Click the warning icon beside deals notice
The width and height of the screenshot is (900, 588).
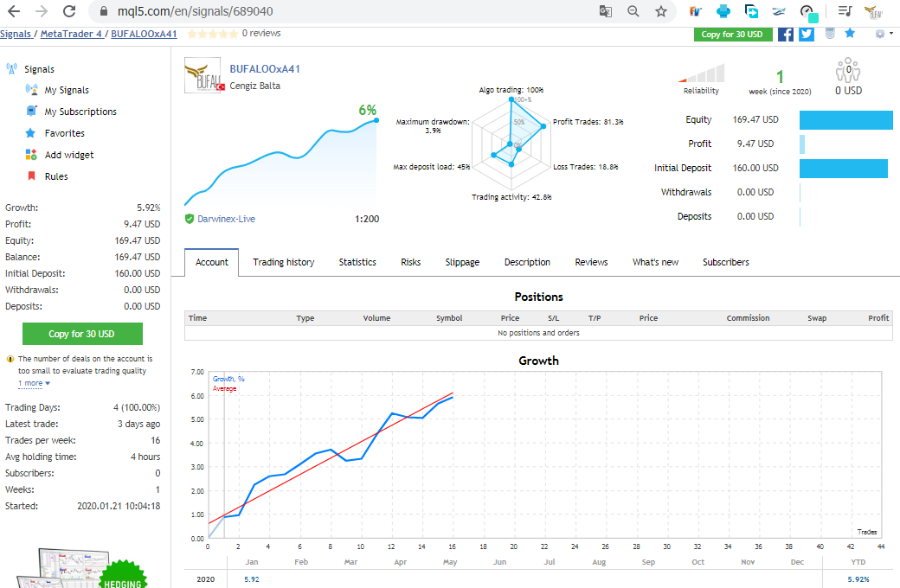(x=10, y=359)
